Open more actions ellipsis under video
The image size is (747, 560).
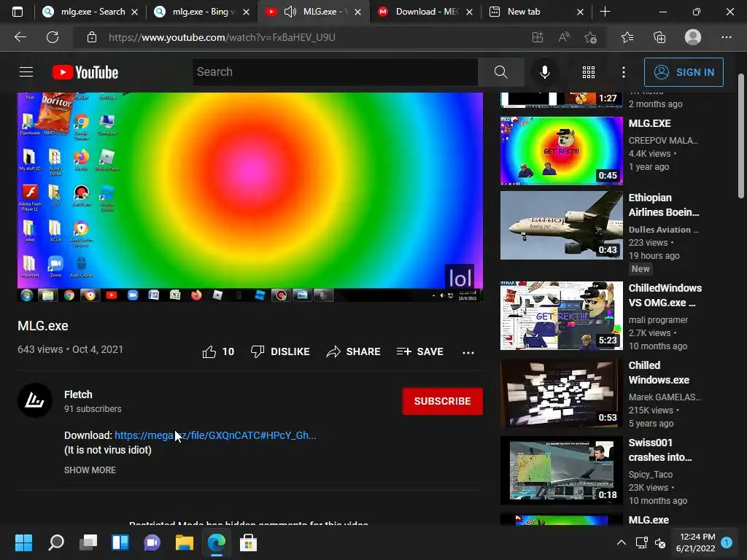[x=468, y=352]
